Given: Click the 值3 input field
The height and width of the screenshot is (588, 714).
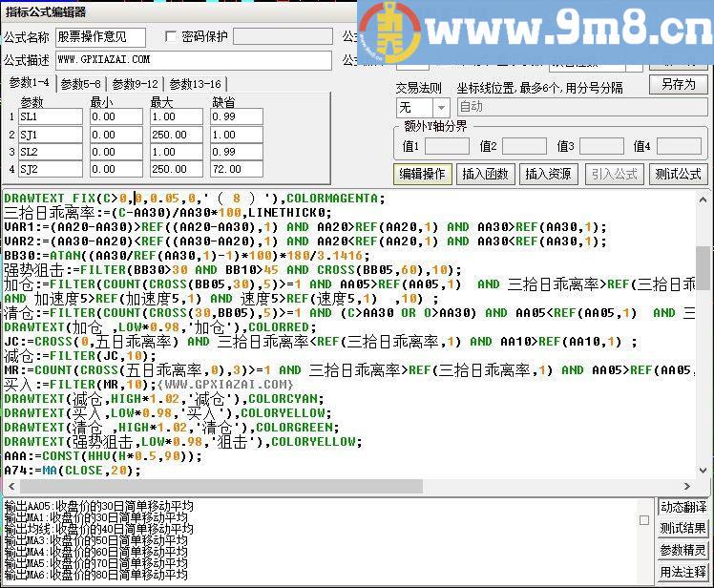Looking at the screenshot, I should pos(601,146).
